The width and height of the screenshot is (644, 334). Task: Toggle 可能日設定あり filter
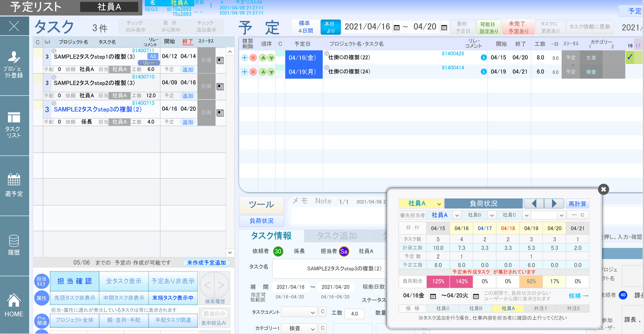pos(489,27)
